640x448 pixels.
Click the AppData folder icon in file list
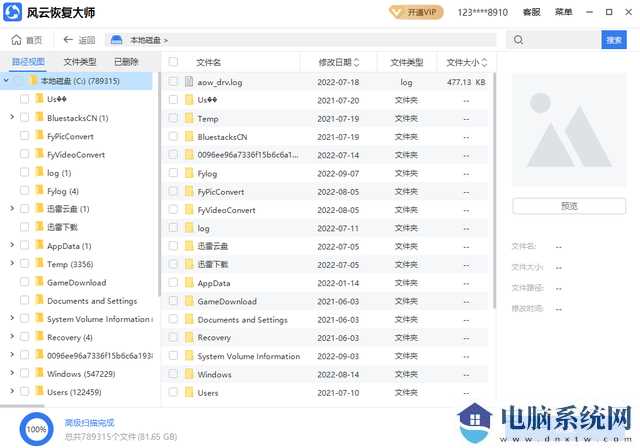[x=189, y=282]
